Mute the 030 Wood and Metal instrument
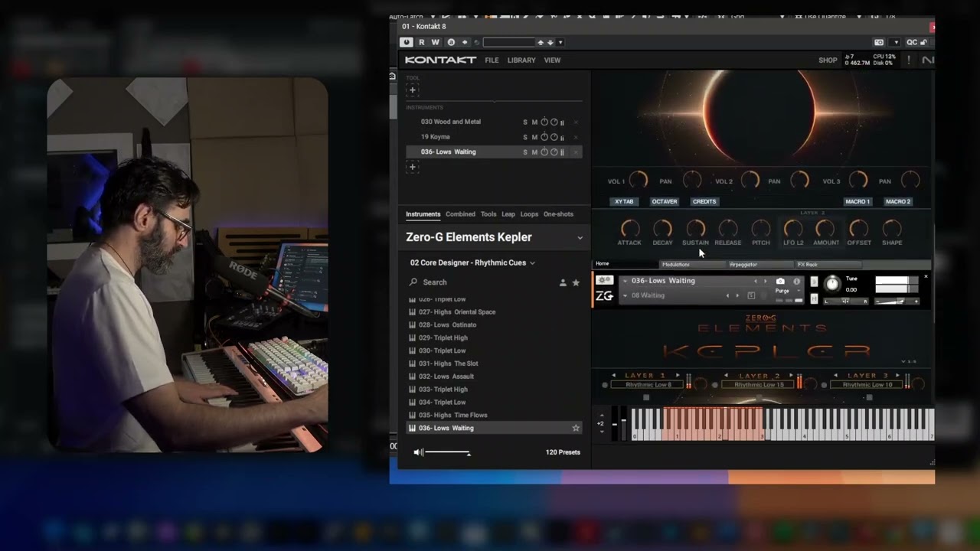 point(534,122)
